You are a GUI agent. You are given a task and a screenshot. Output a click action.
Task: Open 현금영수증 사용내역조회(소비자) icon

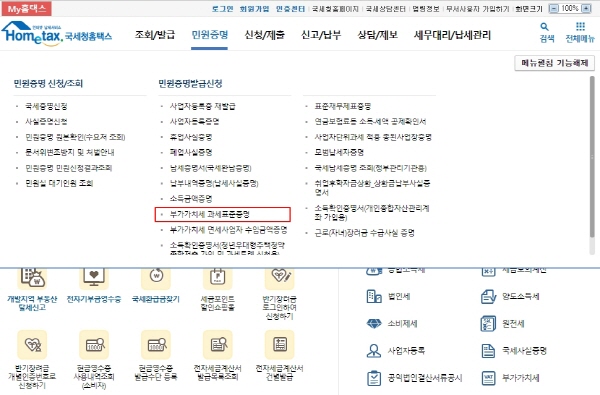point(94,345)
